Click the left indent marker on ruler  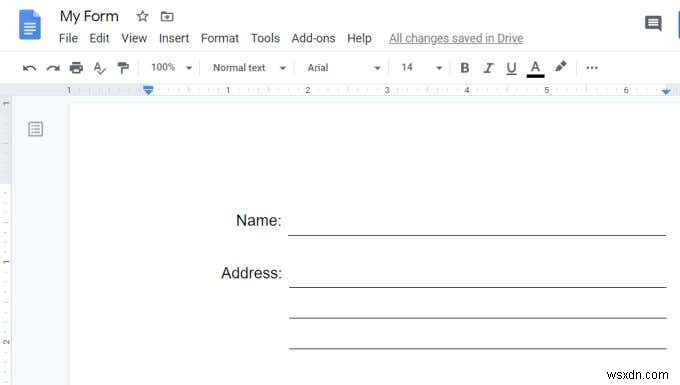tap(148, 90)
